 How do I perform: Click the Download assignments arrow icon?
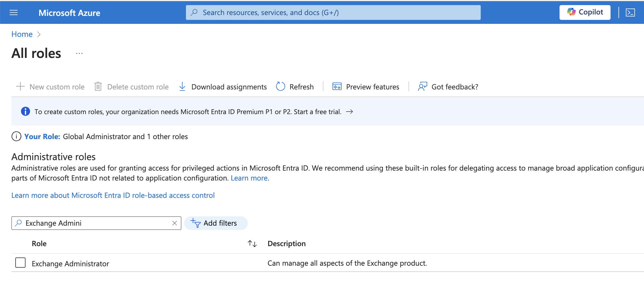point(182,87)
